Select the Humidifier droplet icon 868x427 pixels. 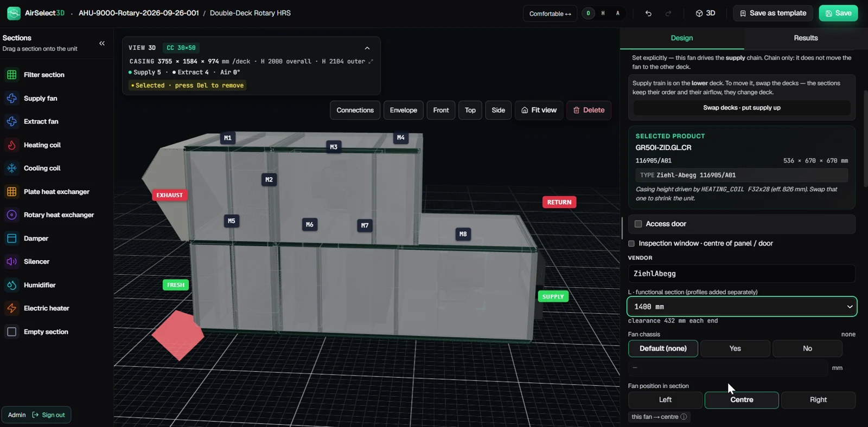12,285
